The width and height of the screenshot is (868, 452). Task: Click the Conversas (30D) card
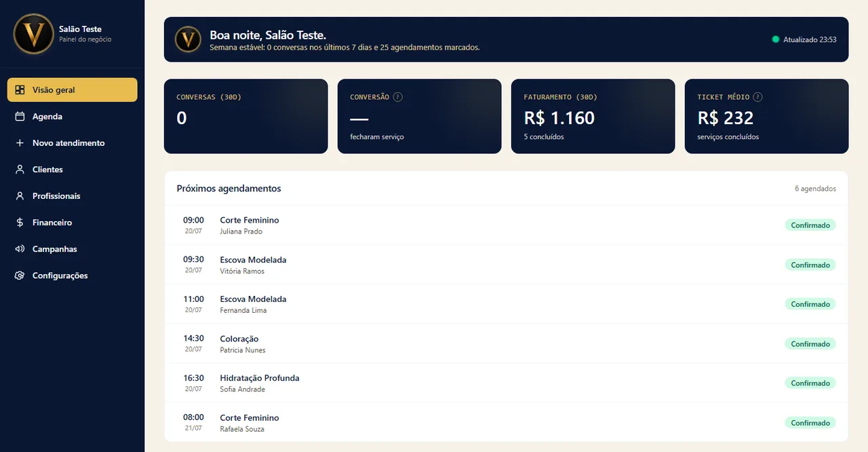coord(246,116)
